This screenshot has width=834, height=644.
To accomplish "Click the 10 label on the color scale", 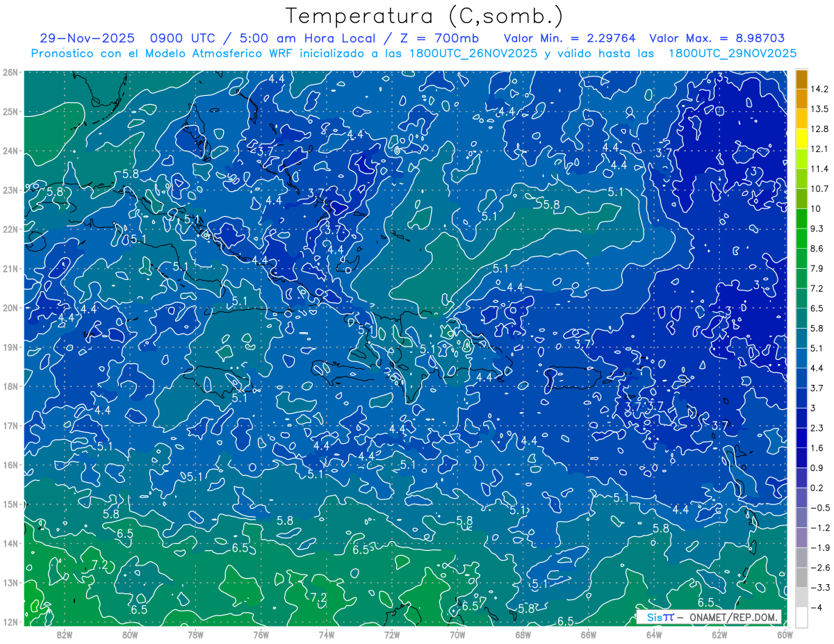I will point(815,208).
